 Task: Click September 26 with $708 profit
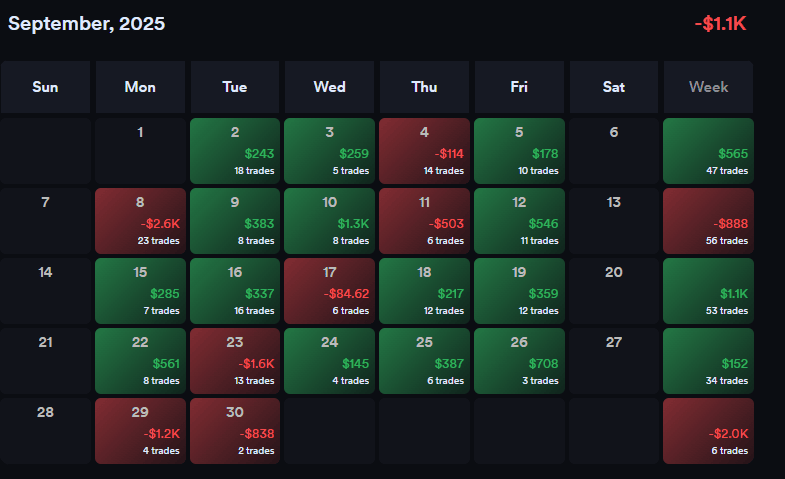pyautogui.click(x=519, y=361)
